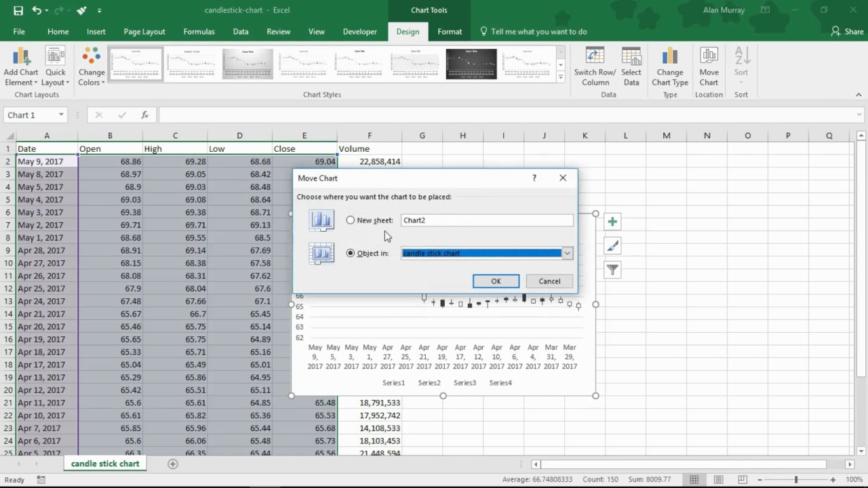This screenshot has height=488, width=868.
Task: Click Chart Elements plus button beside chart
Action: pos(612,222)
